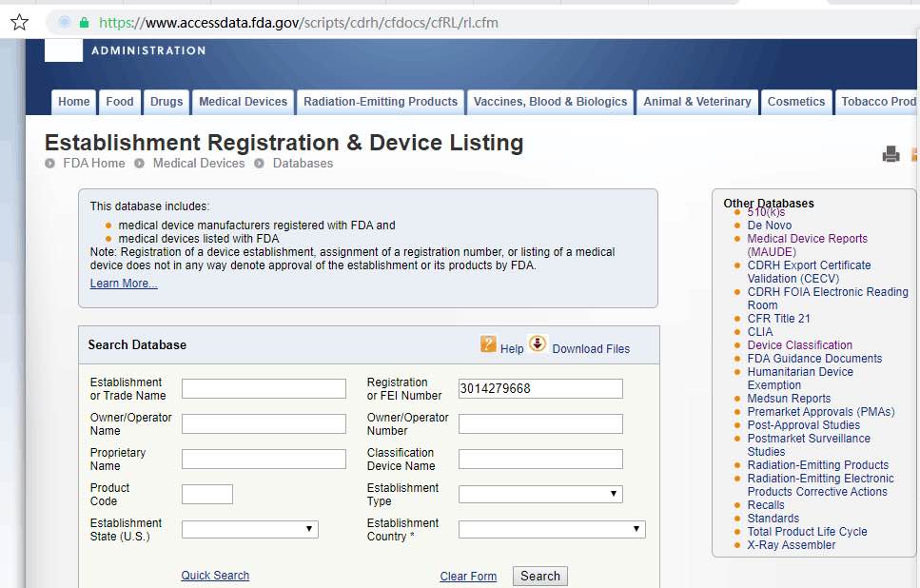Viewport: 920px width, 588px height.
Task: Open the Drugs navigation tab
Action: [x=166, y=102]
